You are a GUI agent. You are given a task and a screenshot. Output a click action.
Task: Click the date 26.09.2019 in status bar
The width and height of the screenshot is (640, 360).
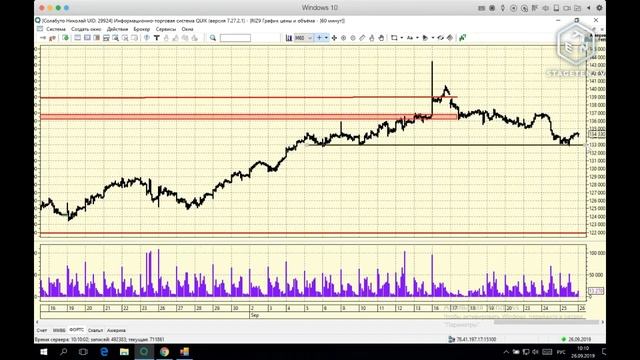click(580, 339)
